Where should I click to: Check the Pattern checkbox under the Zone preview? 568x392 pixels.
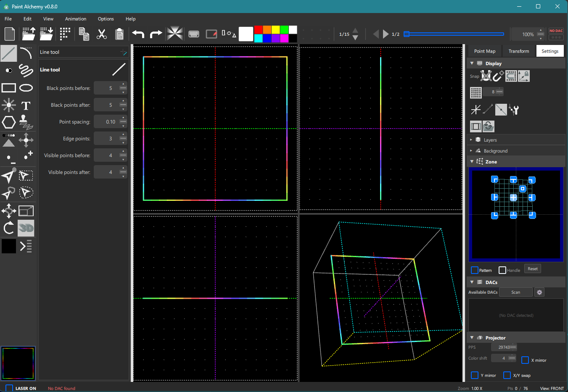pyautogui.click(x=475, y=270)
